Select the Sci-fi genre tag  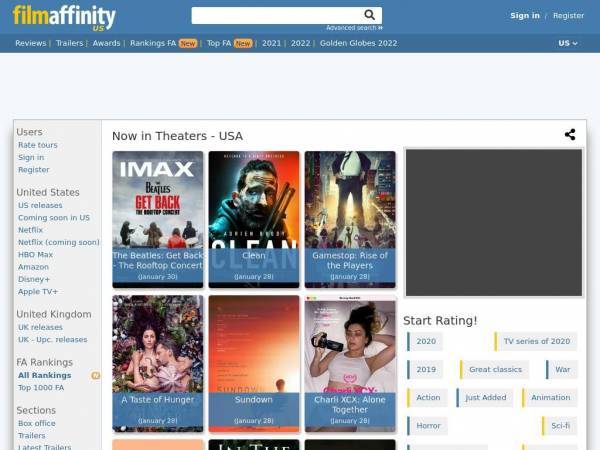coord(559,426)
